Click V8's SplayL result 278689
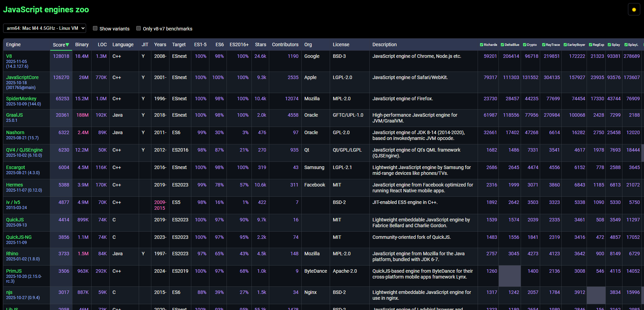 [632, 56]
